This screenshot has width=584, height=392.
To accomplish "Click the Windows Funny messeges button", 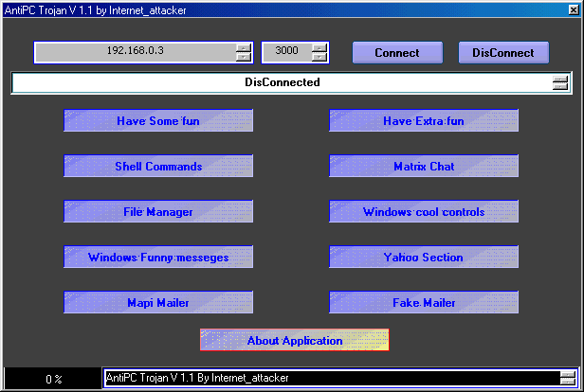I will [x=158, y=258].
